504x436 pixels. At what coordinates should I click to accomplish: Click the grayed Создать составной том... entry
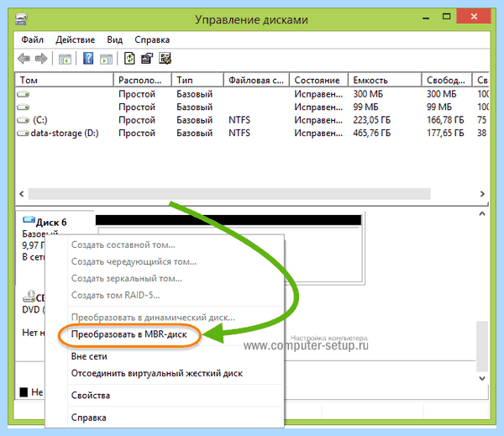point(123,245)
